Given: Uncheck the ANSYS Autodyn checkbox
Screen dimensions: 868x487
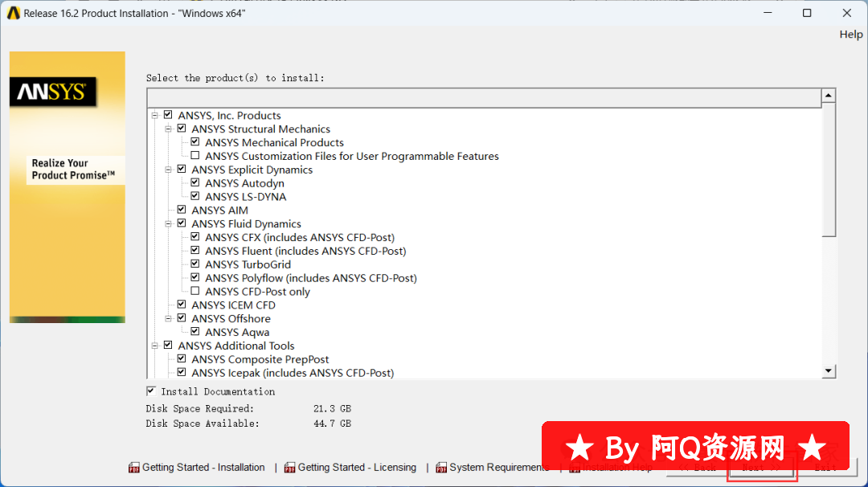Looking at the screenshot, I should tap(195, 182).
